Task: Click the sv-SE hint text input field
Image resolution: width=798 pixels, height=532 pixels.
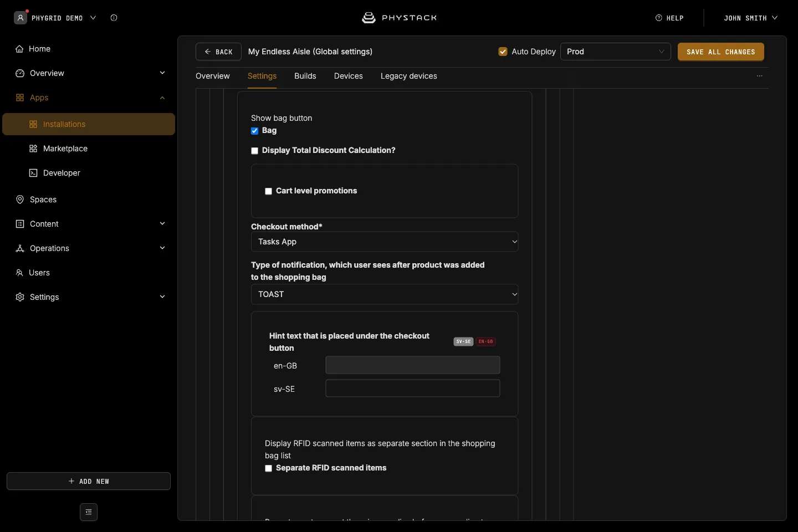Action: coord(413,388)
